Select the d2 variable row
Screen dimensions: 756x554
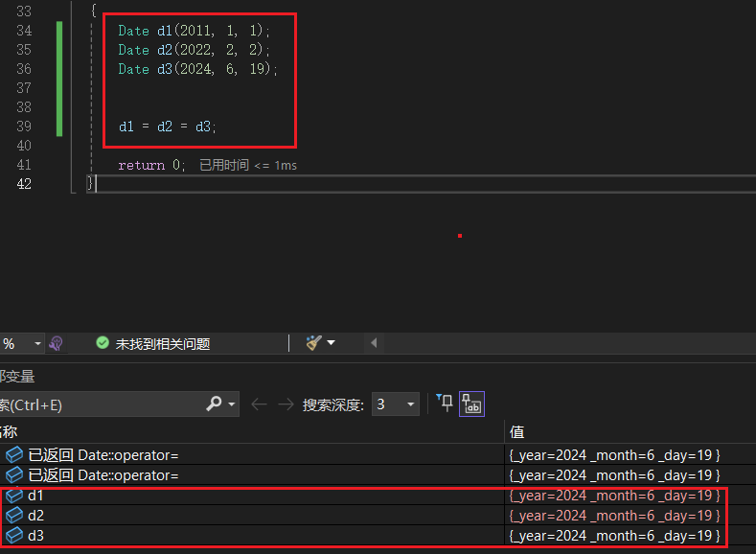[x=378, y=516]
